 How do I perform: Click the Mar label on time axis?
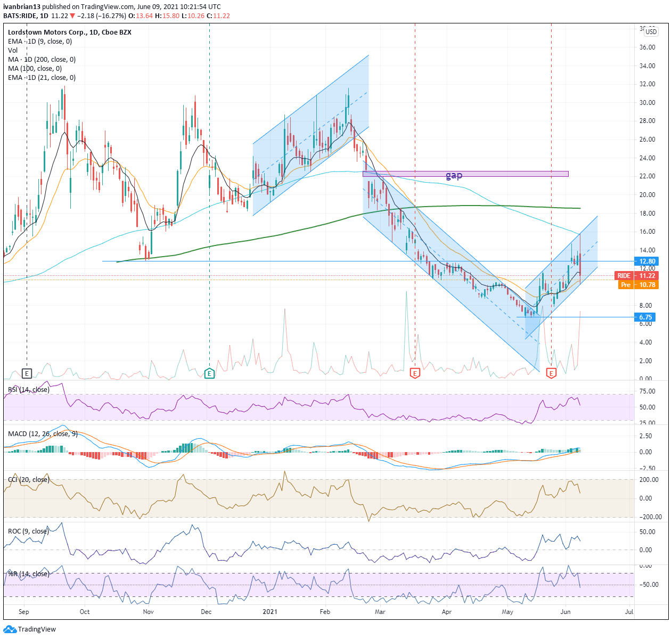(x=380, y=612)
